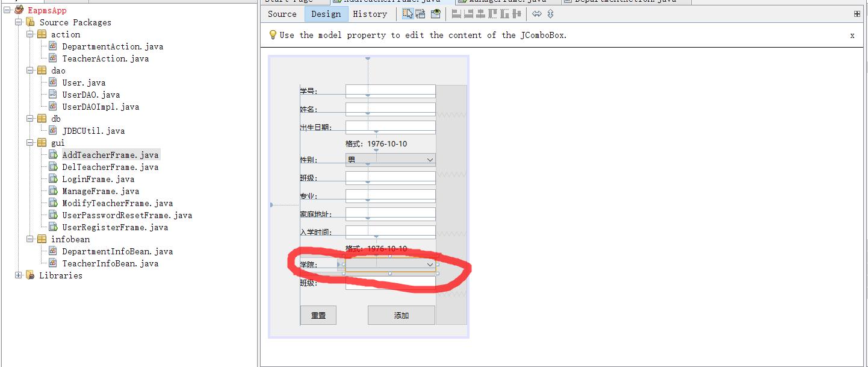Click the UserDAO.java interface file icon
The height and width of the screenshot is (367, 868).
point(53,95)
